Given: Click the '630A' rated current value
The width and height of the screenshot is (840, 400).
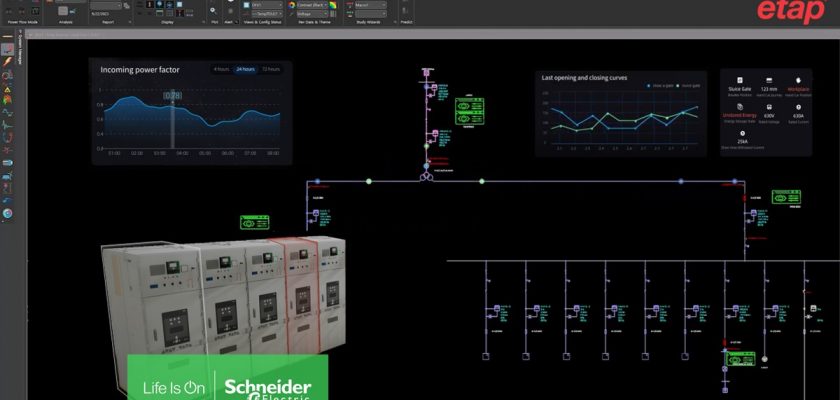Looking at the screenshot, I should tap(798, 116).
